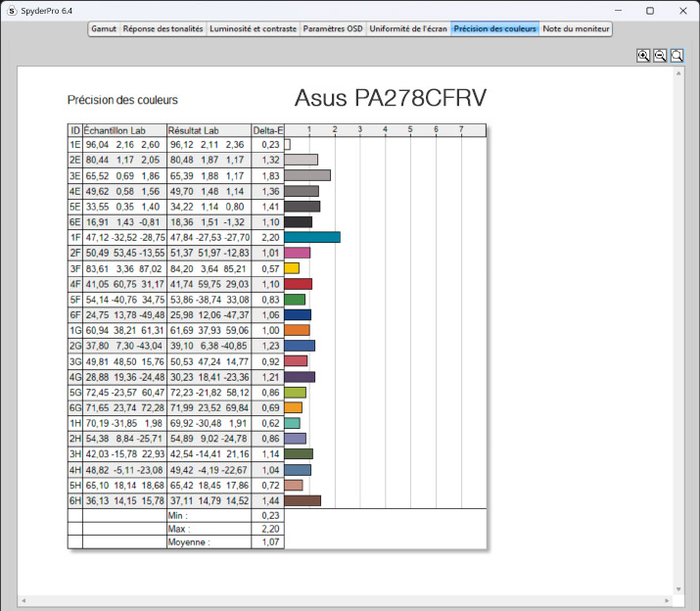Open the Luminosité et contraste tab
Image resolution: width=700 pixels, height=611 pixels.
[254, 29]
